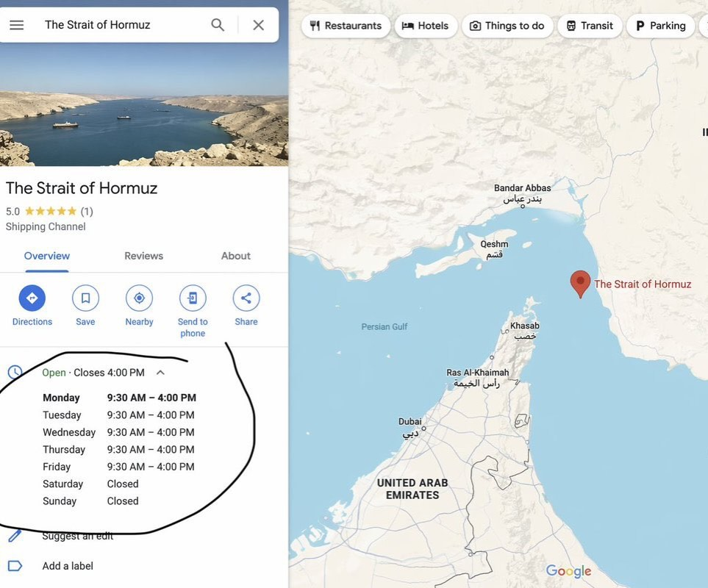Select the Saturday Closed row
The height and width of the screenshot is (588, 708).
[90, 484]
